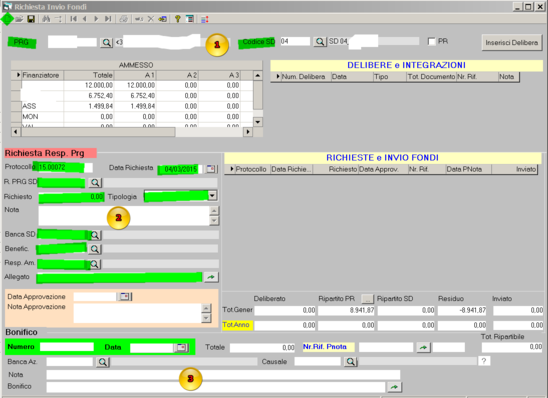Click into the Nota text area under Richiesto

[x=124, y=216]
